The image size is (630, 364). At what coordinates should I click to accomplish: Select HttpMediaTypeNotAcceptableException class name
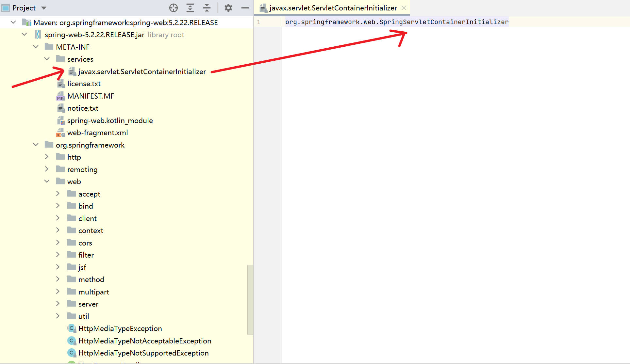coord(145,341)
